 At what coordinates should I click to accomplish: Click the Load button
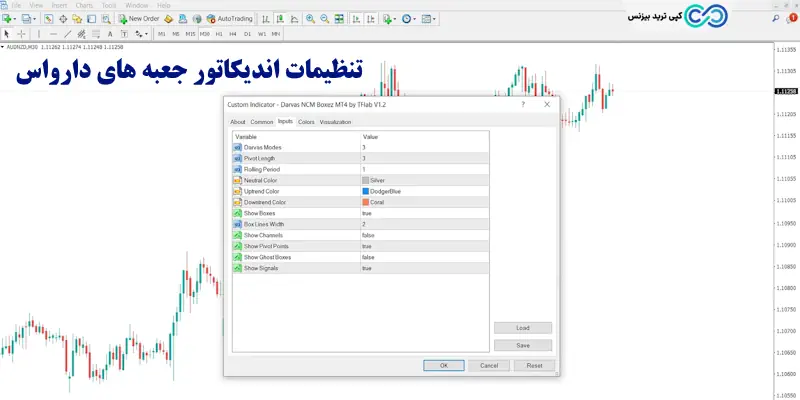pyautogui.click(x=523, y=328)
